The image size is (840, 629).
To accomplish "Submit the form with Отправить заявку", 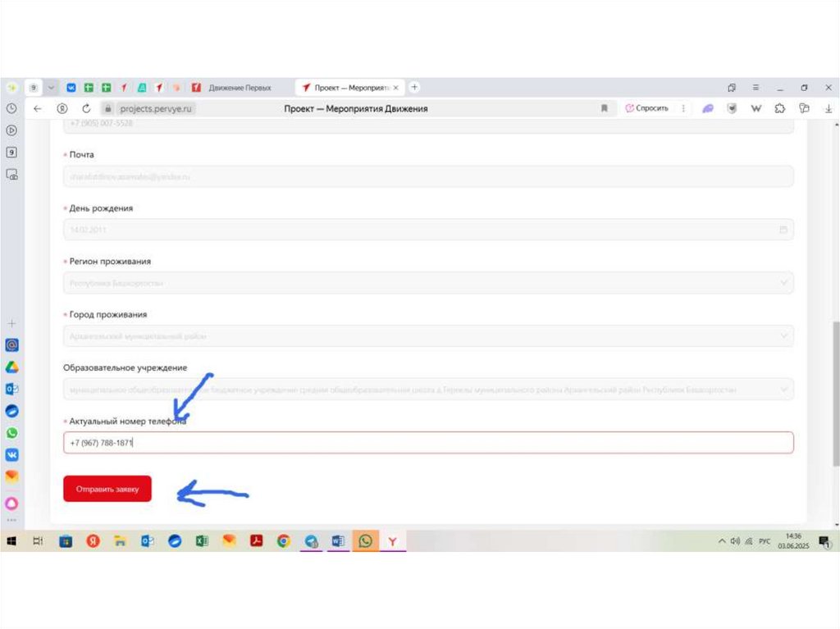I will [107, 489].
